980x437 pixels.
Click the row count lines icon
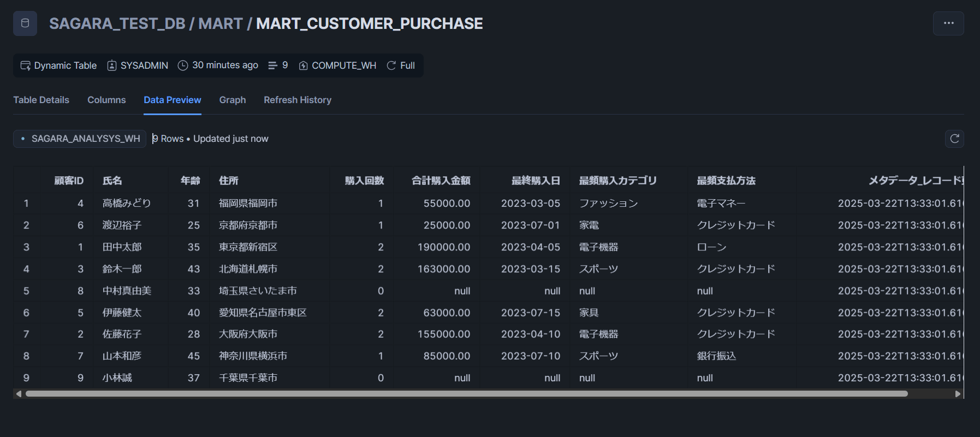click(x=273, y=65)
